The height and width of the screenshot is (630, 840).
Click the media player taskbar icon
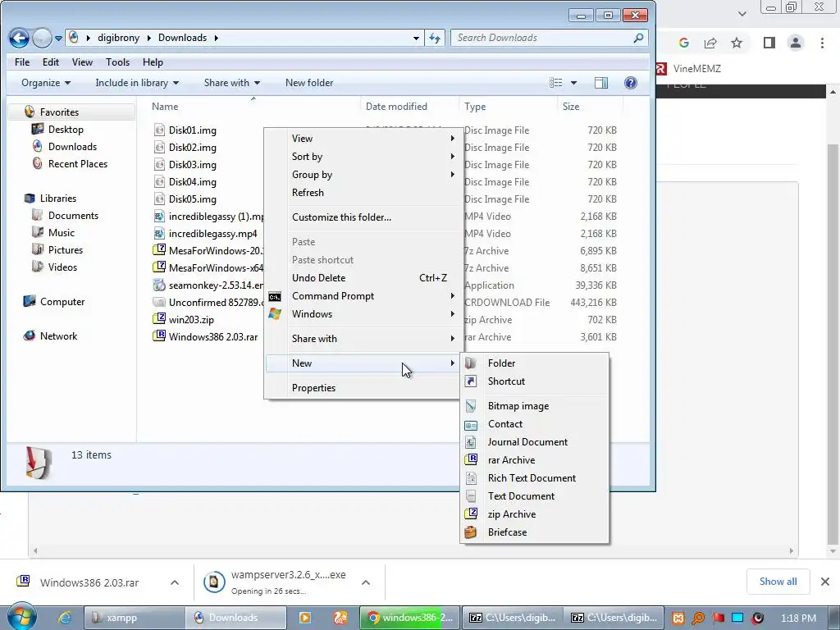tap(305, 618)
